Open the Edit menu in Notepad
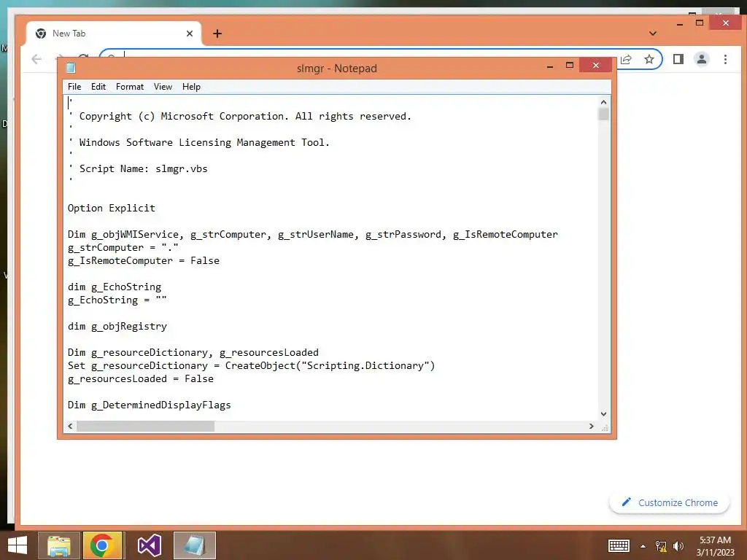The height and width of the screenshot is (560, 747). (98, 87)
